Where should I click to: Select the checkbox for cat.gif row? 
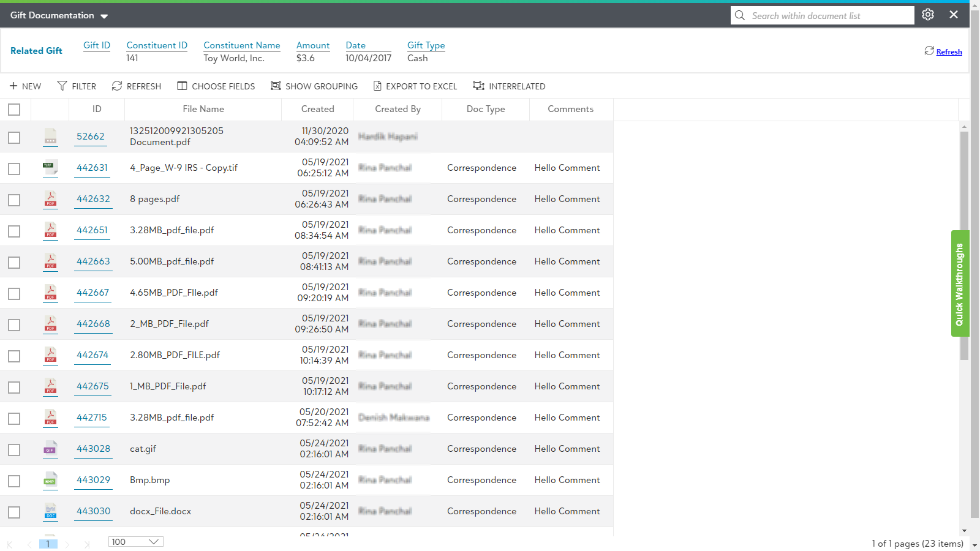click(14, 450)
